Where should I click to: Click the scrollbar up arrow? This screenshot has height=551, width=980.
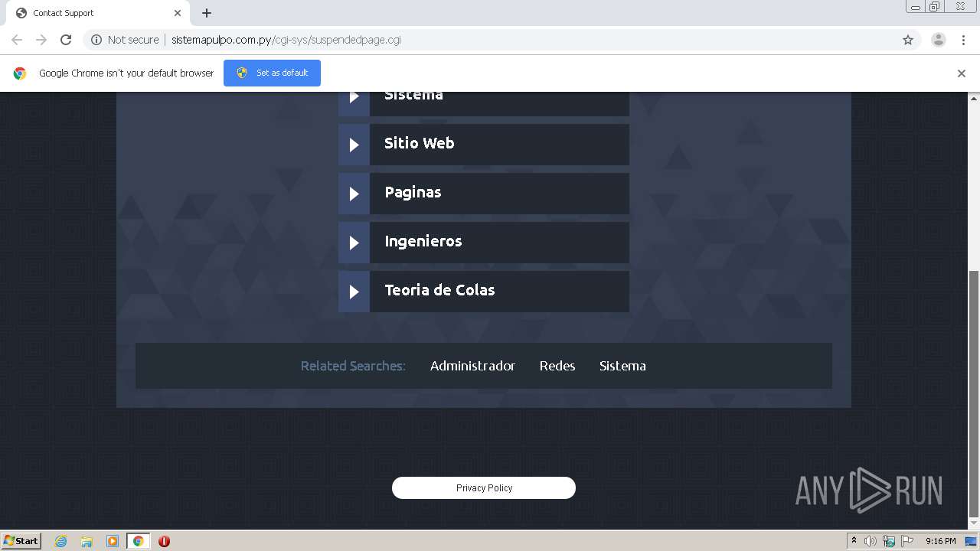click(974, 98)
